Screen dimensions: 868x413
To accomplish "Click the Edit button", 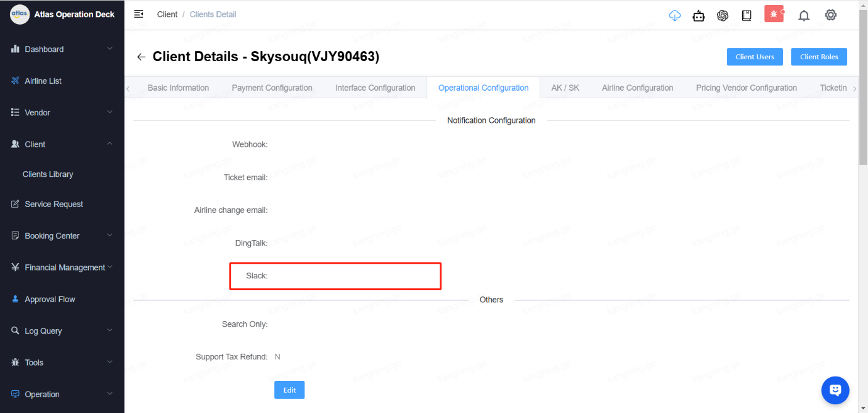I will [289, 390].
